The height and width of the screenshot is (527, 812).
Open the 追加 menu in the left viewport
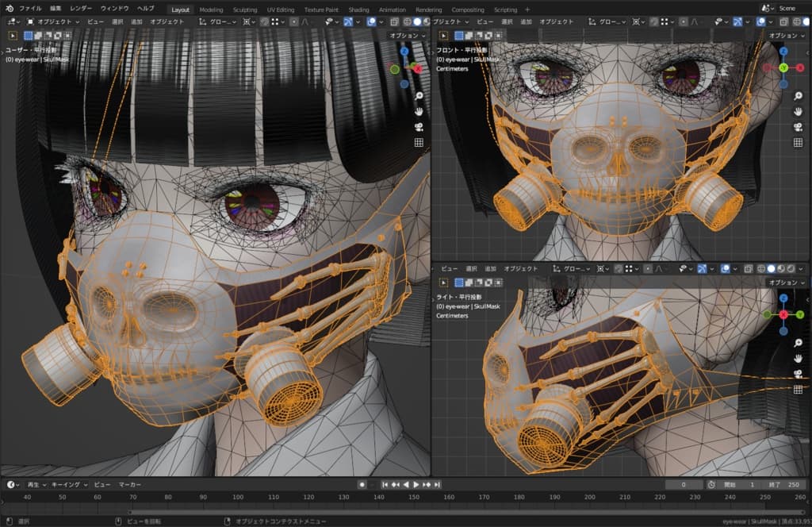click(x=136, y=21)
